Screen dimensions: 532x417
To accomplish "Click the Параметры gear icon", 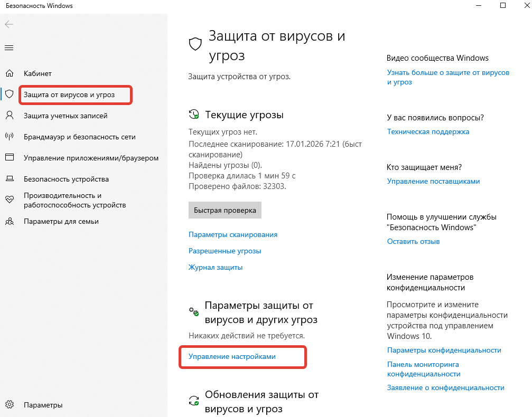I will coord(9,405).
